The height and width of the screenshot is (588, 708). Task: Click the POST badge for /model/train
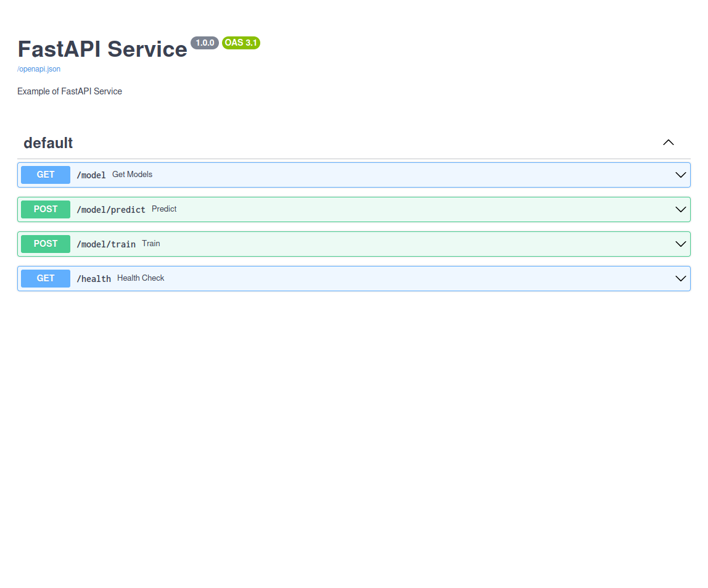(x=46, y=244)
